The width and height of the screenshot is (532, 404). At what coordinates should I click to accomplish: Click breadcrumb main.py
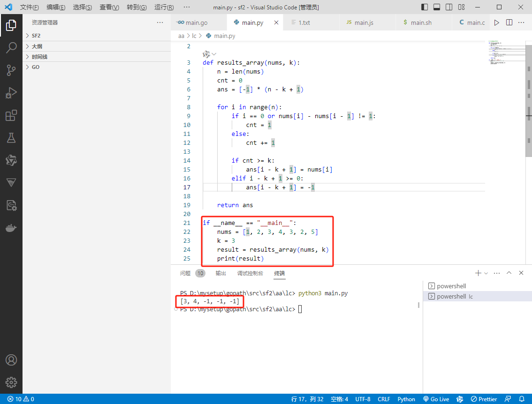[x=220, y=36]
